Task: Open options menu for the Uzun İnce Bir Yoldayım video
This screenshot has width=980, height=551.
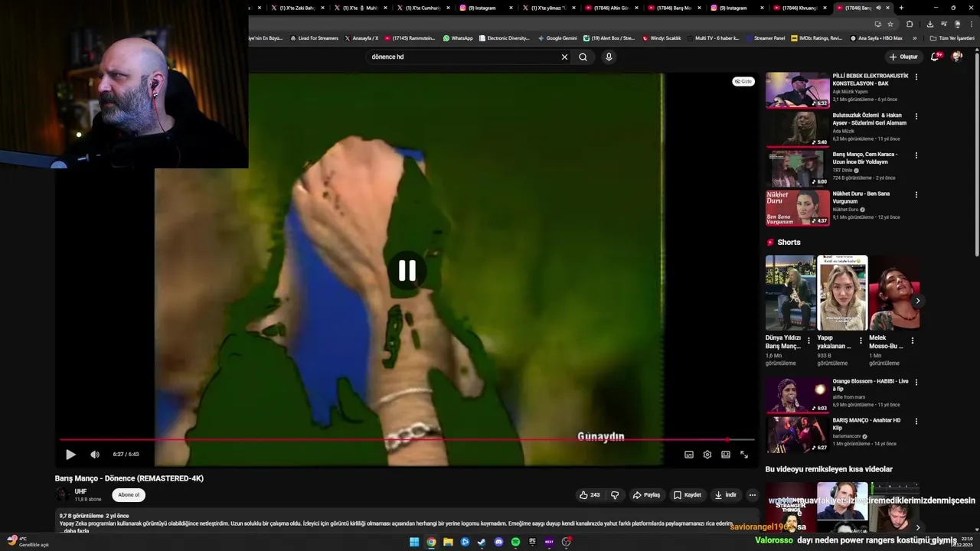Action: point(916,155)
